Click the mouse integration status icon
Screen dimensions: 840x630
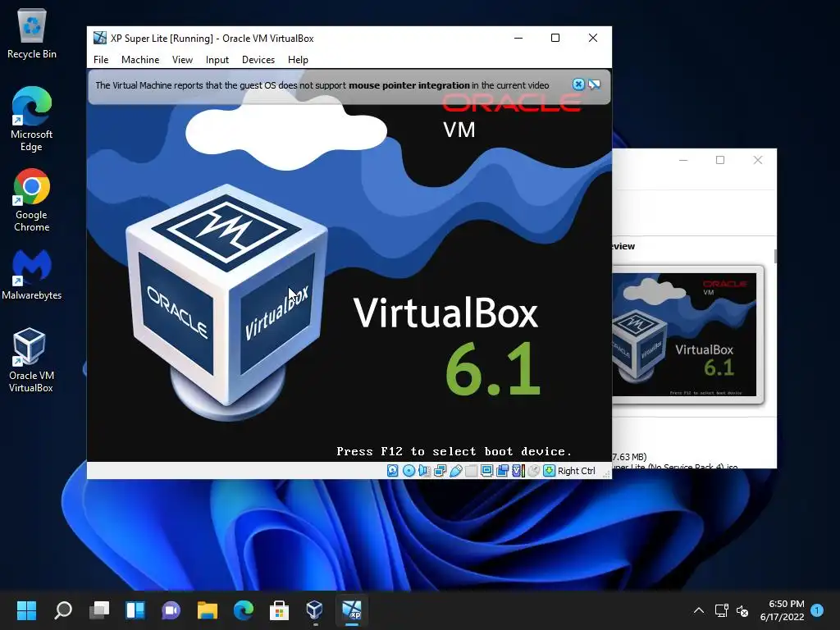point(533,470)
